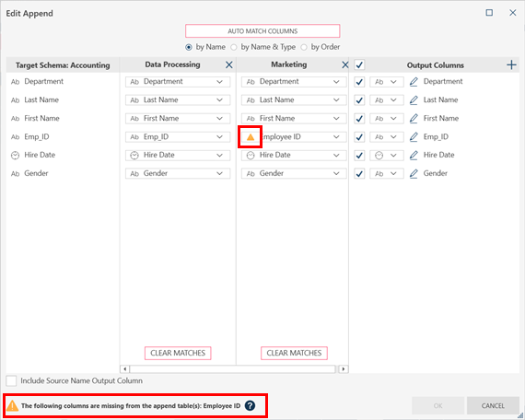Uncheck the Emp_ID output column checkbox

pos(359,137)
